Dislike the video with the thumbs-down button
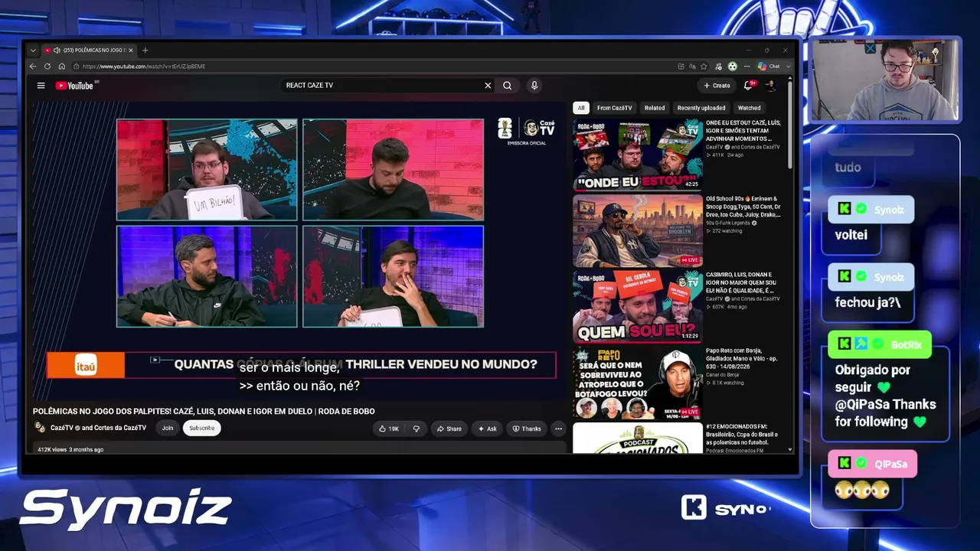The image size is (980, 551). point(416,429)
